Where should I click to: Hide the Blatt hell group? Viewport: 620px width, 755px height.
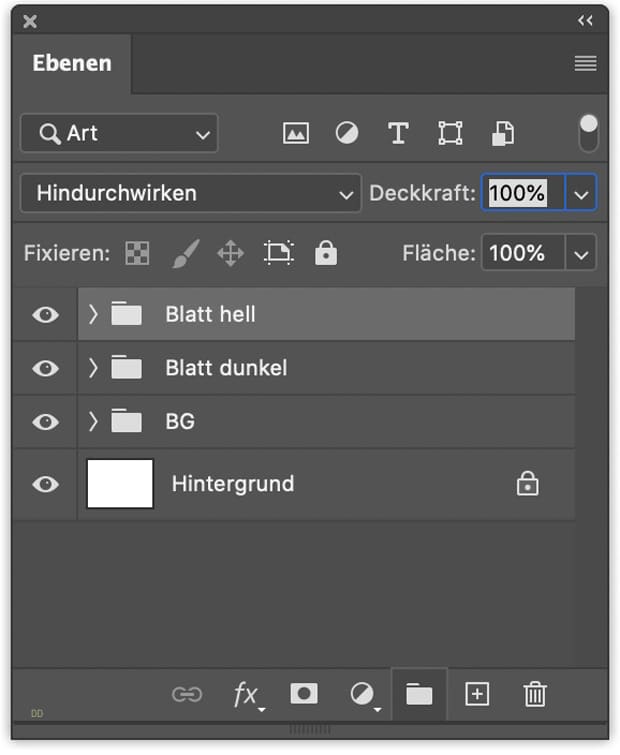click(x=45, y=314)
